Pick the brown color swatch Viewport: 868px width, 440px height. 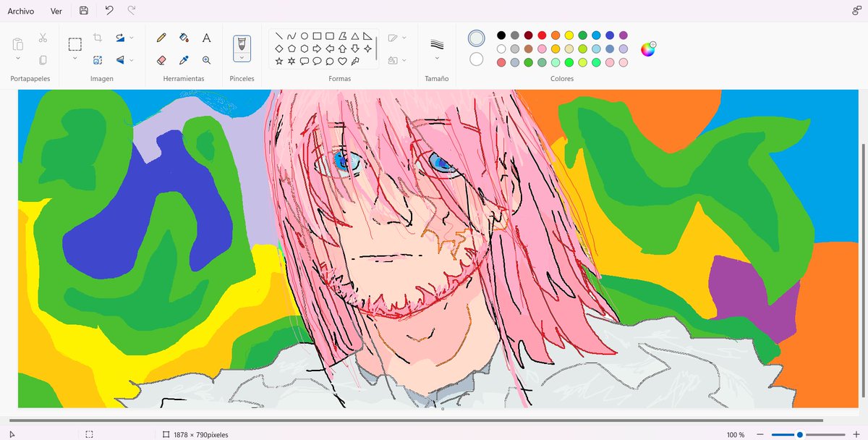pyautogui.click(x=529, y=48)
